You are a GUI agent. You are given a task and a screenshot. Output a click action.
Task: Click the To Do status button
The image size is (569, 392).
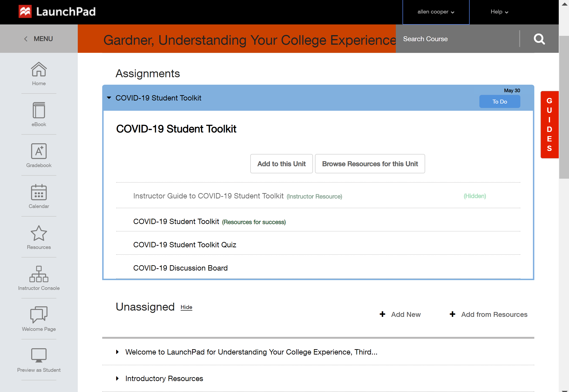click(499, 101)
